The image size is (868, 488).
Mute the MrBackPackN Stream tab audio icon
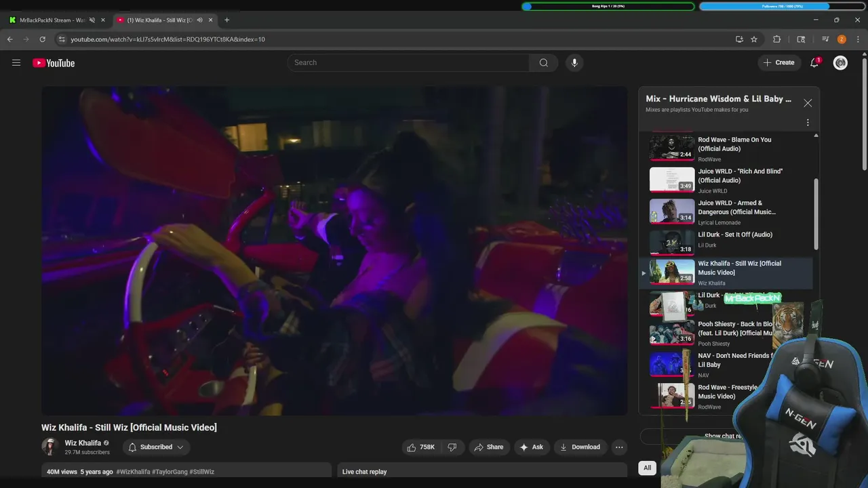(92, 20)
